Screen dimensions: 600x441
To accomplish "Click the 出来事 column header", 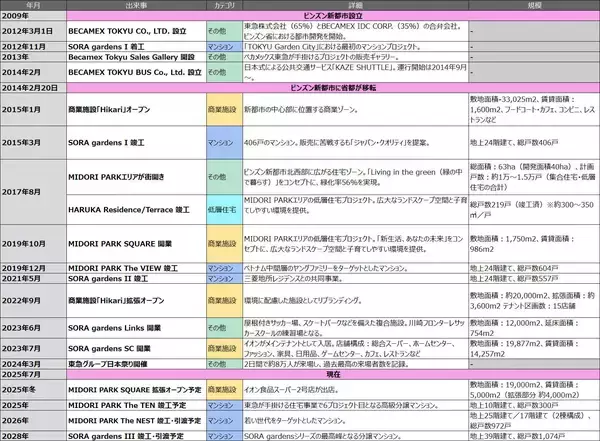I will pyautogui.click(x=137, y=5).
